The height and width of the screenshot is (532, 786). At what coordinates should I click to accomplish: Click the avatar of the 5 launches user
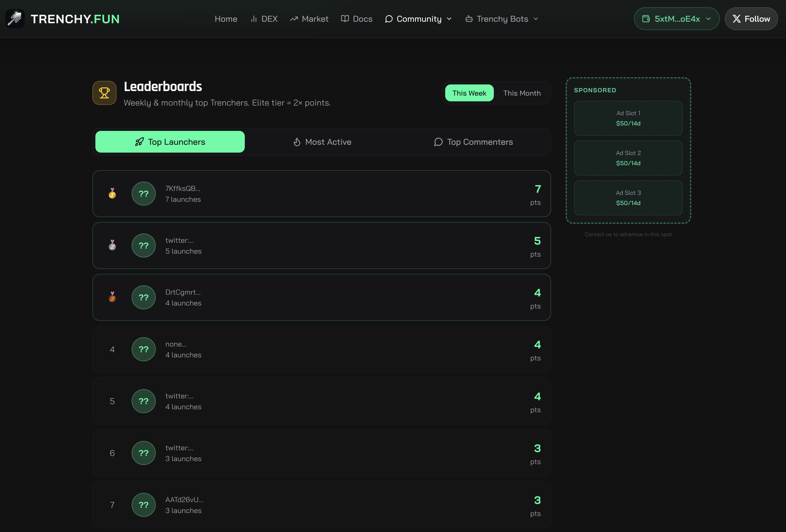(x=144, y=245)
